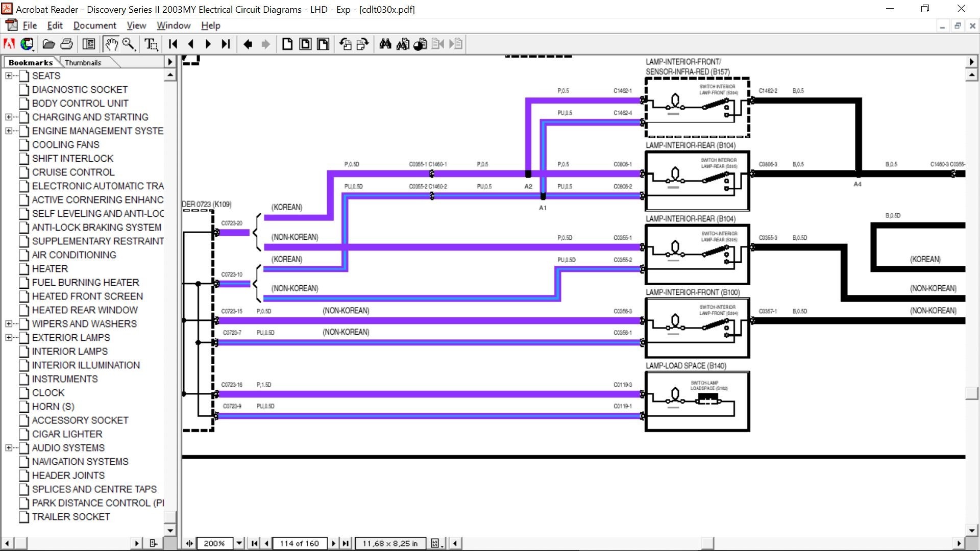Click the page number field 114 of 160
This screenshot has width=980, height=551.
(299, 543)
